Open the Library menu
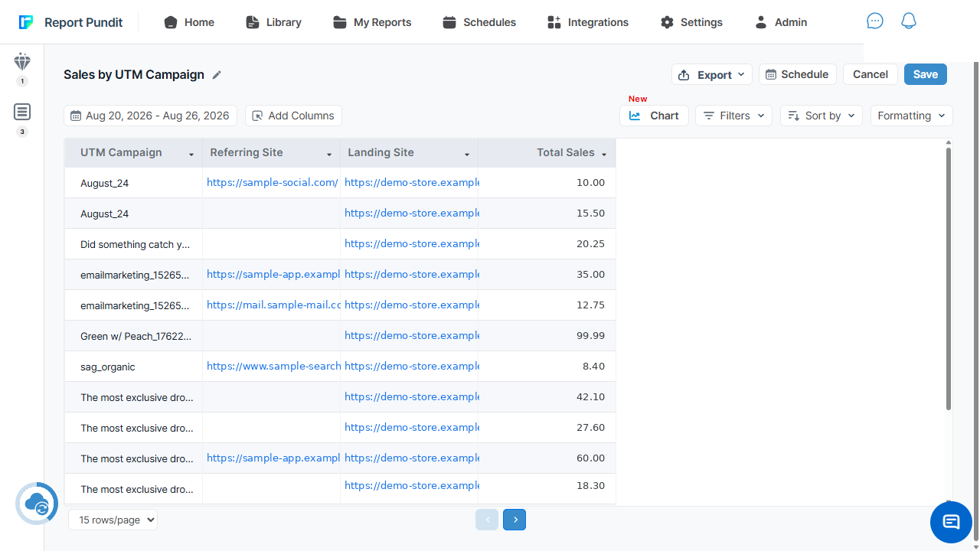The image size is (980, 551). (x=273, y=22)
